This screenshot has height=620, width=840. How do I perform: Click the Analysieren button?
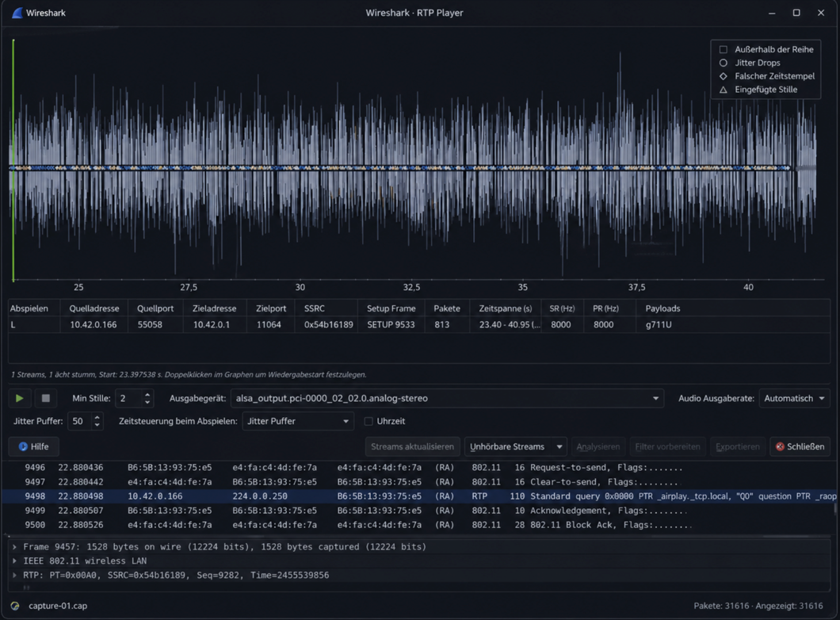pyautogui.click(x=598, y=446)
